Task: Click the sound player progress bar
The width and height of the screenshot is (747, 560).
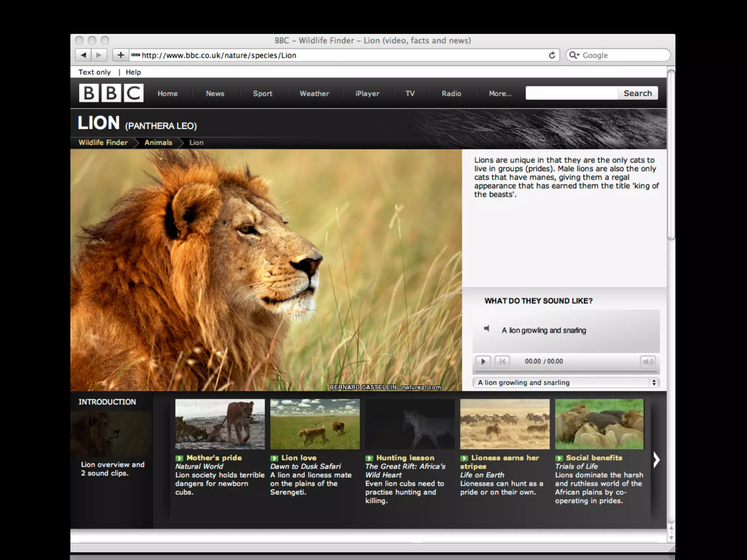Action: [566, 372]
